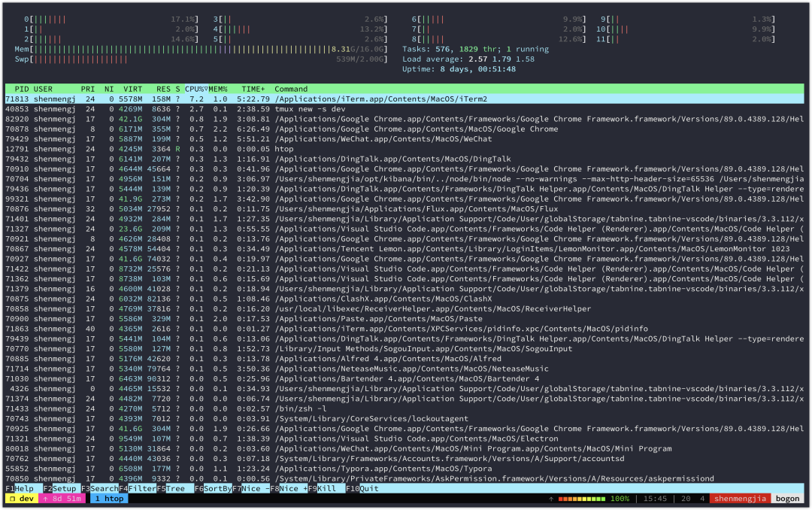Select the Electron process row PID 71321

click(x=404, y=439)
